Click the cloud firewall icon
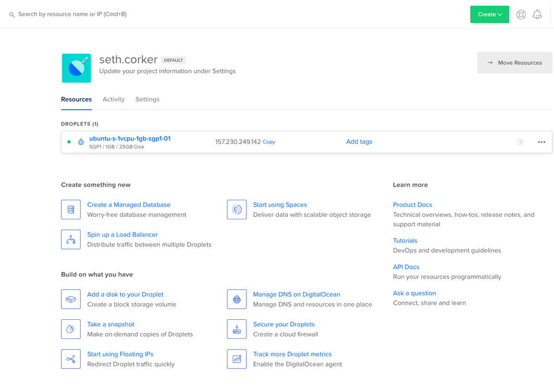The width and height of the screenshot is (554, 392). click(237, 329)
